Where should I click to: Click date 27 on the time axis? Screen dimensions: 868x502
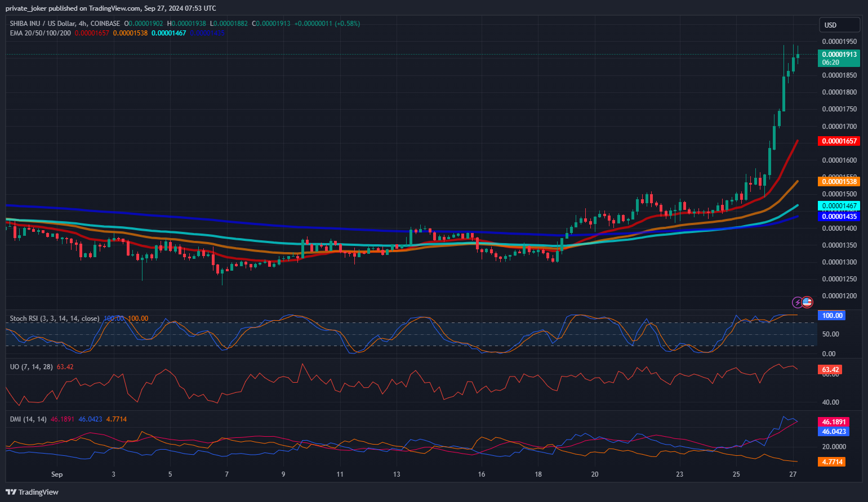tap(793, 474)
